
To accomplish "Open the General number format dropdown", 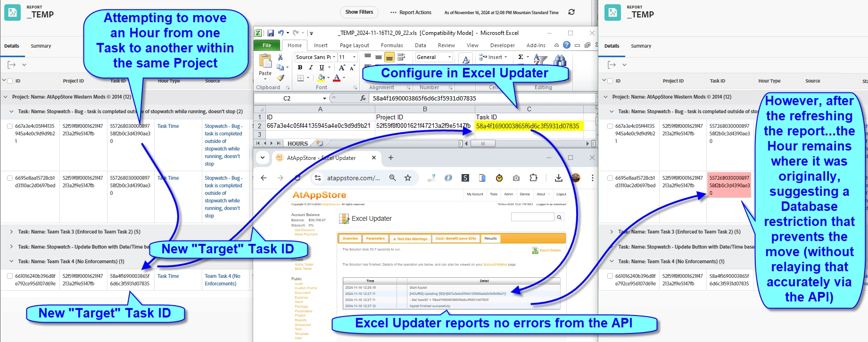I will point(449,57).
